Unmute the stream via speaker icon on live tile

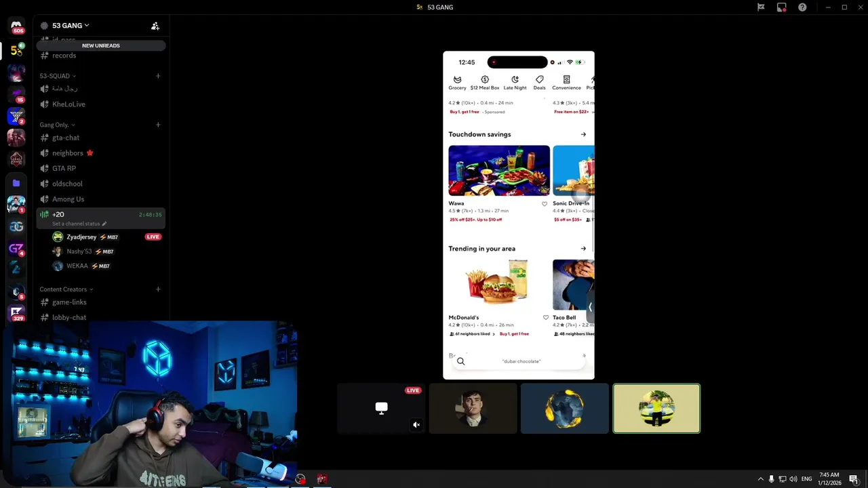[x=416, y=425]
